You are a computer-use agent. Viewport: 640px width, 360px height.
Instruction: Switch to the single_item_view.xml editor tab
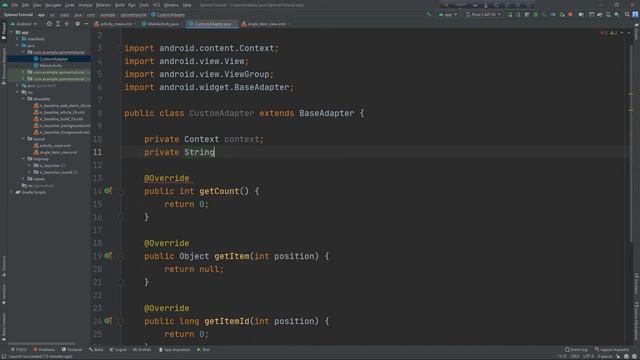(264, 24)
